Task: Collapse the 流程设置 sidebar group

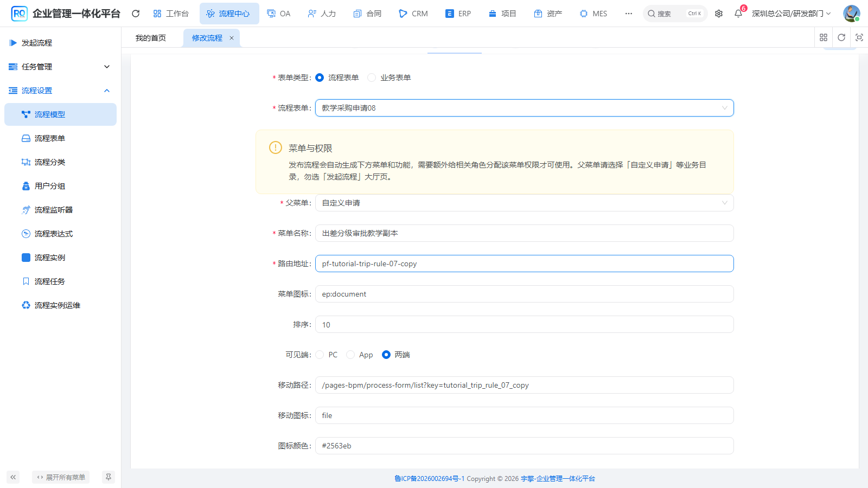Action: click(60, 91)
